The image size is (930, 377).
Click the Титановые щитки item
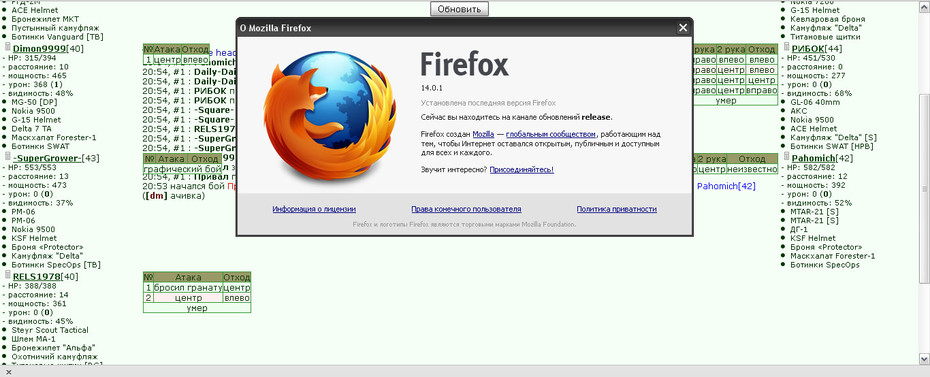coord(824,37)
